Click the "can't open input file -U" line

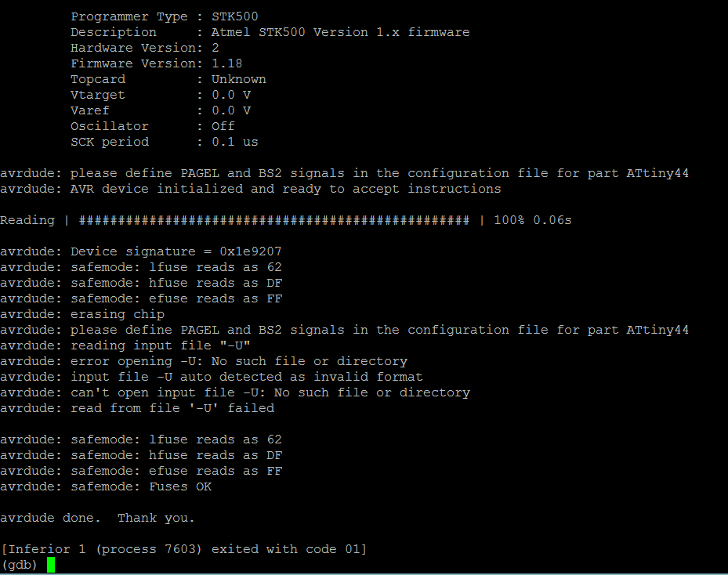click(x=235, y=392)
